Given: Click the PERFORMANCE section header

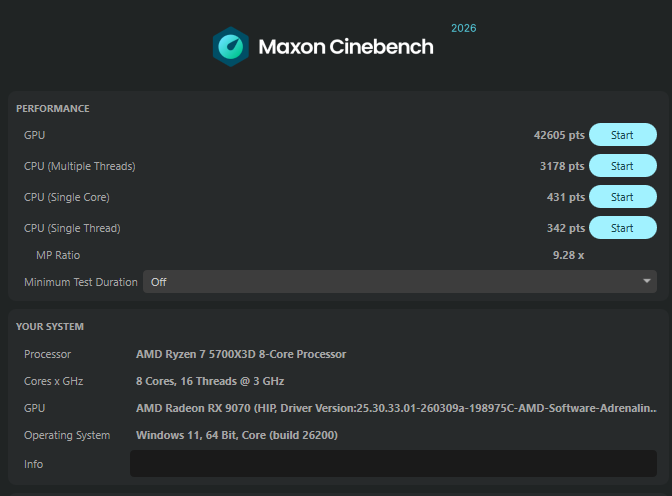Looking at the screenshot, I should pyautogui.click(x=53, y=108).
